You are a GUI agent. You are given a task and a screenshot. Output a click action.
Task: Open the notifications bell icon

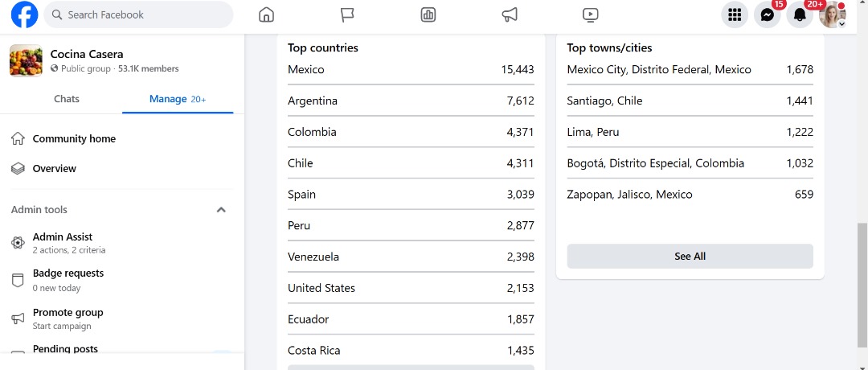click(800, 15)
